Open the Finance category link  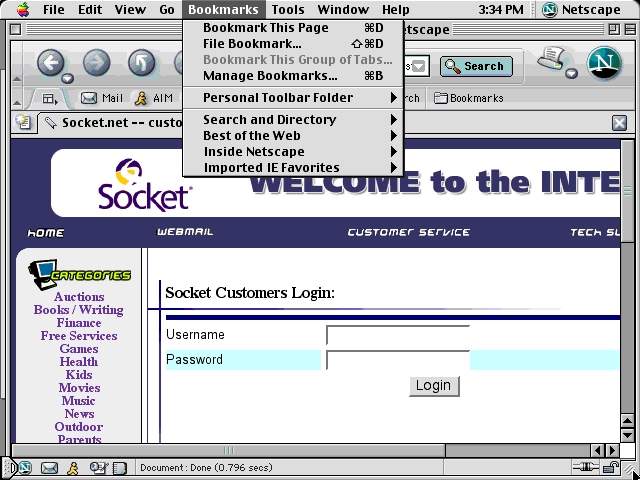point(79,323)
